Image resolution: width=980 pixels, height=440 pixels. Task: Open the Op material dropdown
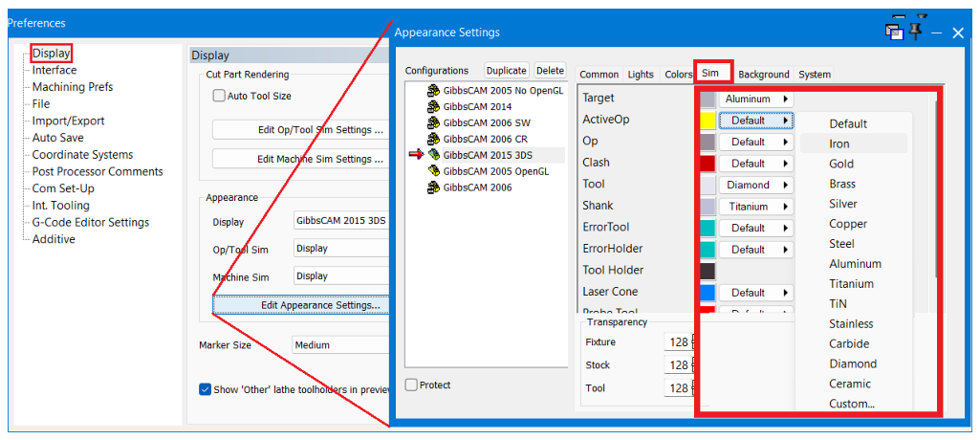755,142
